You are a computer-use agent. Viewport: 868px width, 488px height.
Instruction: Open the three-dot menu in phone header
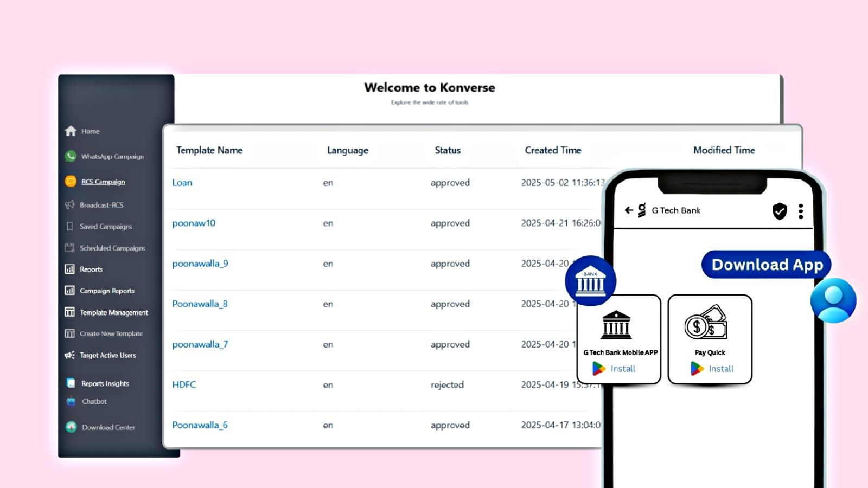[x=801, y=211]
